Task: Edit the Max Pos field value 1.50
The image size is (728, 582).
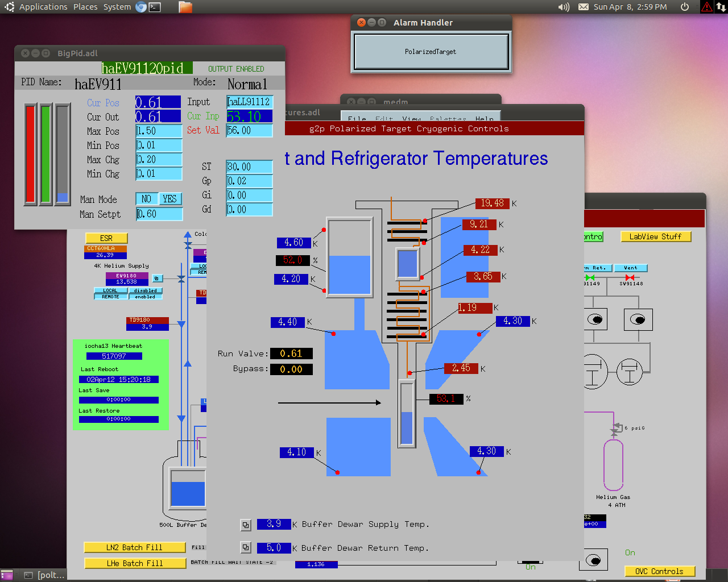Action: pyautogui.click(x=159, y=131)
